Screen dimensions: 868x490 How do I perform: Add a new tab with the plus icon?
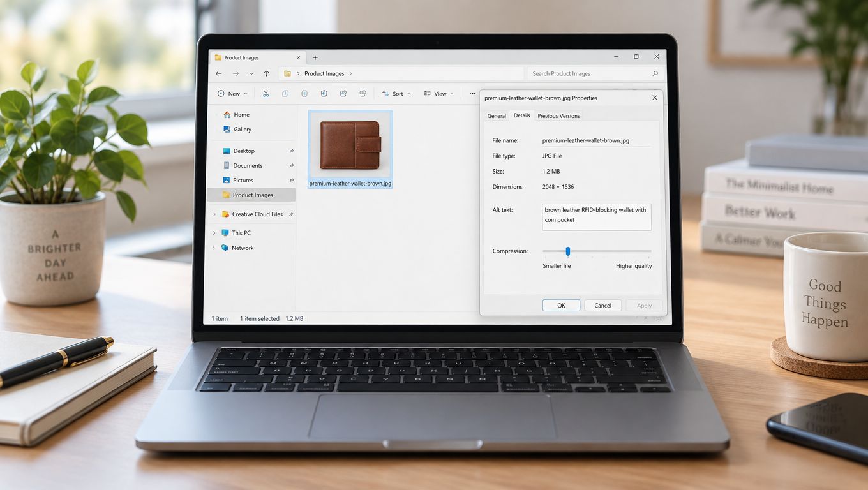coord(315,57)
